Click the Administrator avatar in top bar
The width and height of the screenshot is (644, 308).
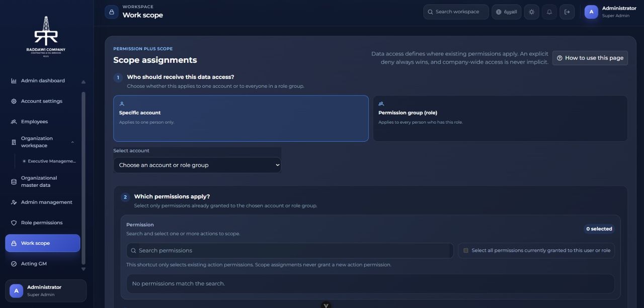coord(591,12)
